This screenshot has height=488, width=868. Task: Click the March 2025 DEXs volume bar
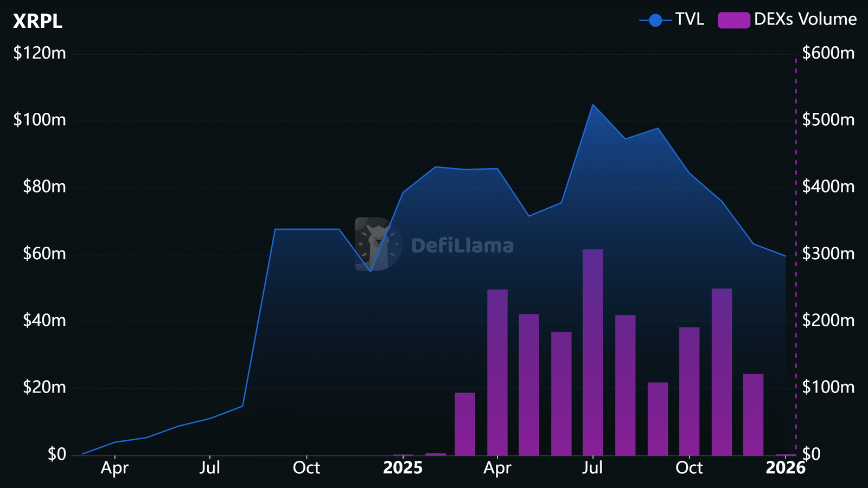[x=465, y=424]
